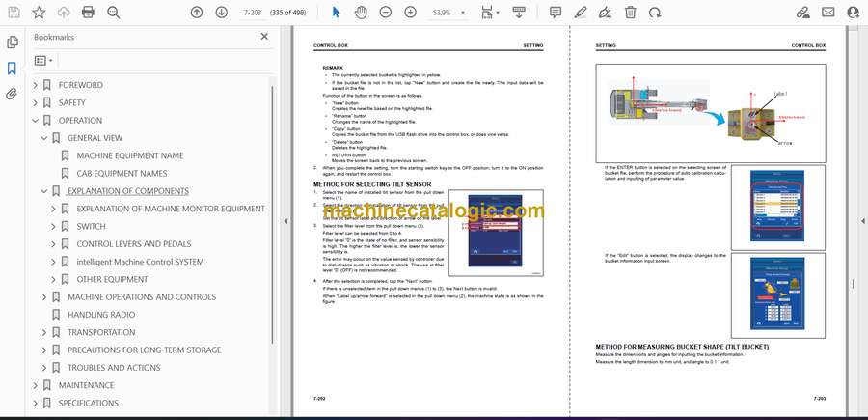Open the page thumbnails panel
This screenshot has width=868, height=420.
[12, 42]
